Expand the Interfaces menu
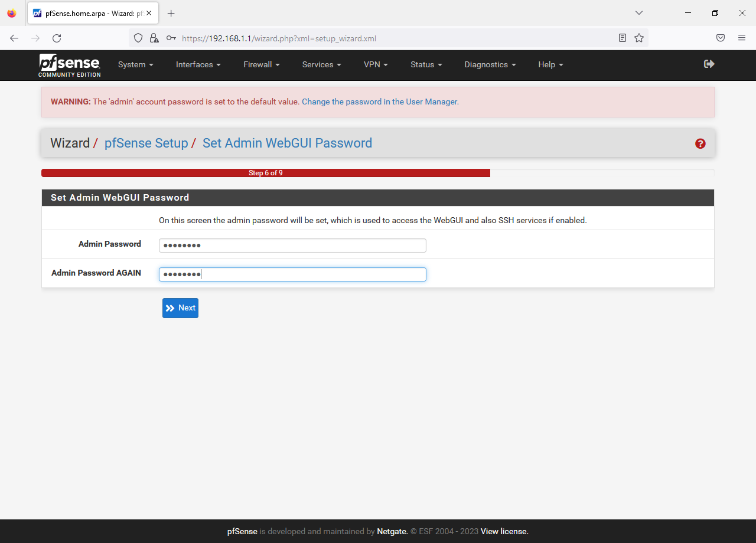This screenshot has height=543, width=756. point(198,64)
